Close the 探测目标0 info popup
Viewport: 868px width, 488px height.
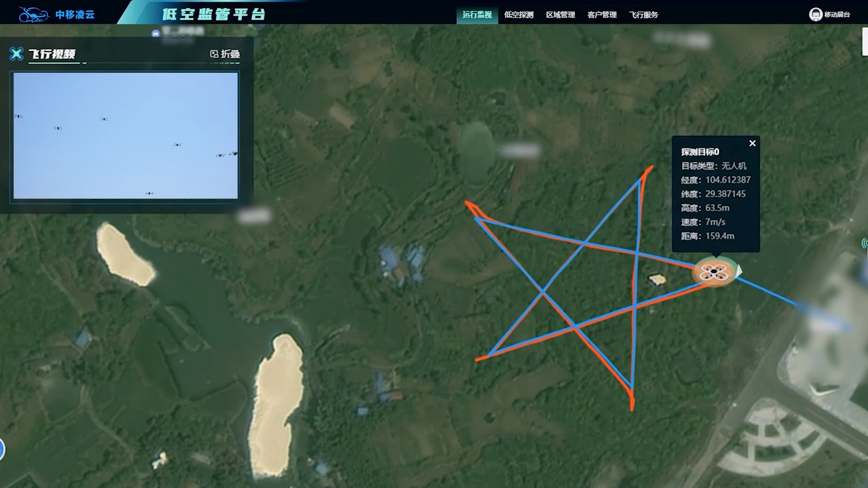click(752, 143)
